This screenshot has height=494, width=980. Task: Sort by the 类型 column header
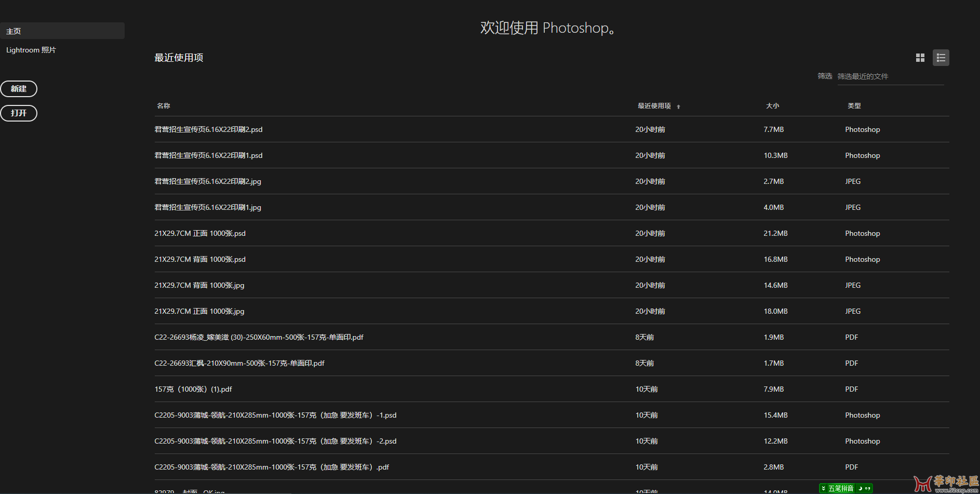click(x=854, y=106)
